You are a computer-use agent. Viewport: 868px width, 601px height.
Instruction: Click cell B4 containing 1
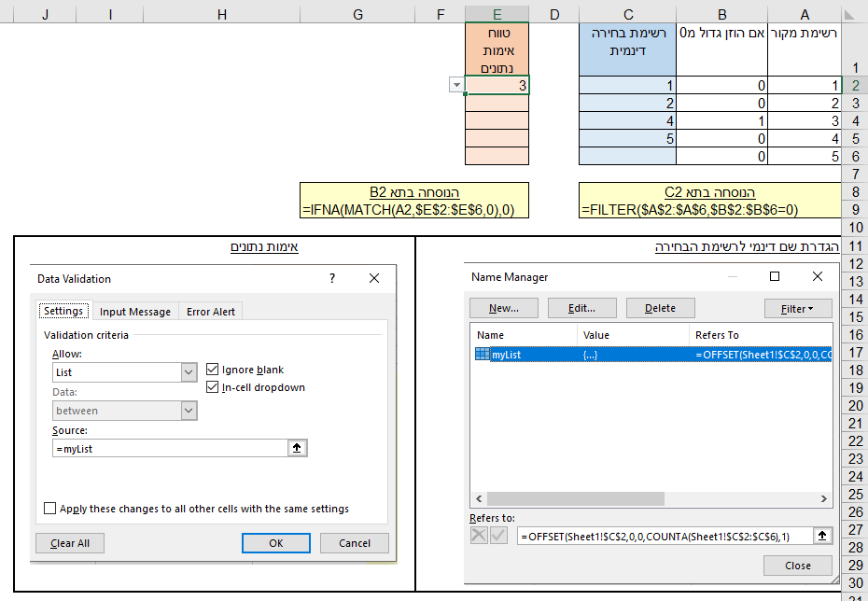(x=721, y=120)
